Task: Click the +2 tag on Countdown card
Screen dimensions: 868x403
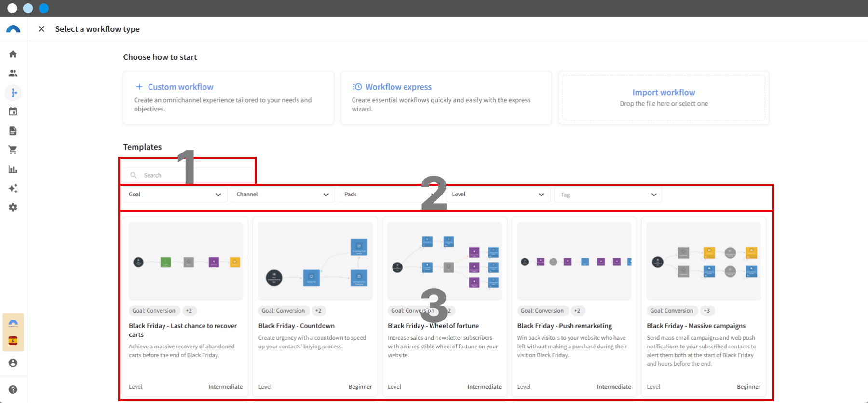Action: [318, 311]
